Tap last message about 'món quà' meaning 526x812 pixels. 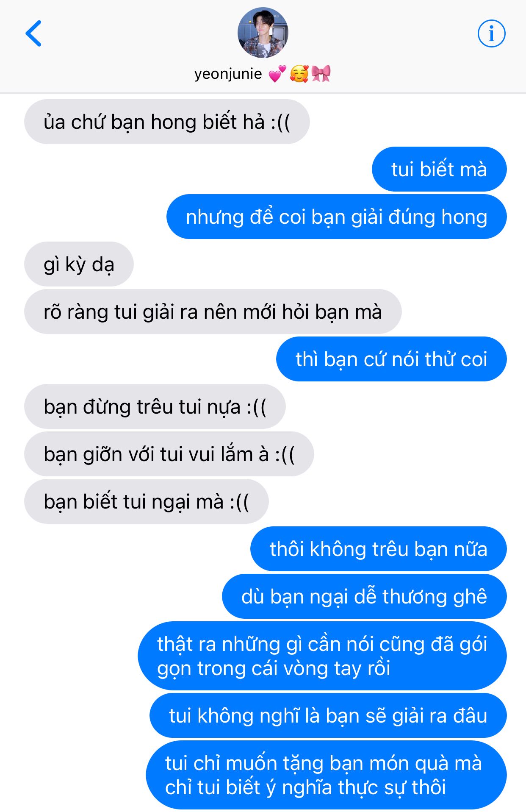[326, 775]
